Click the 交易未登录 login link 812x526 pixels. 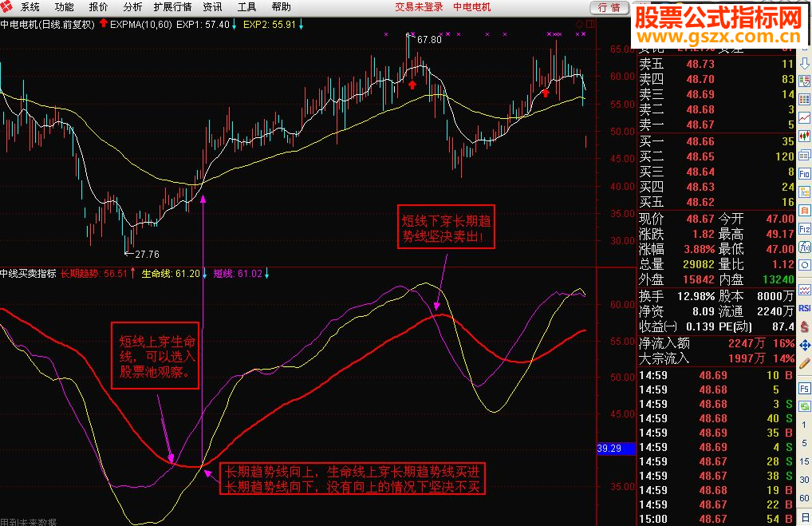click(419, 6)
